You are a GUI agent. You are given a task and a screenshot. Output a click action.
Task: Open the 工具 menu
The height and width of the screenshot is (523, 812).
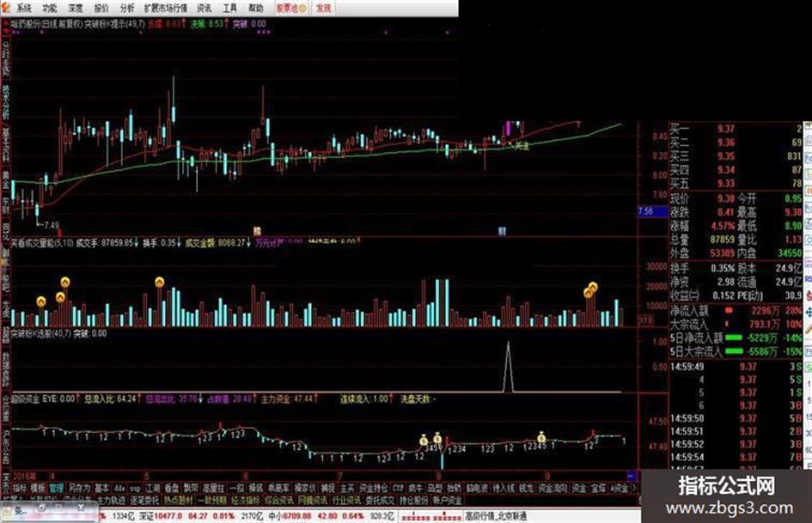(230, 8)
